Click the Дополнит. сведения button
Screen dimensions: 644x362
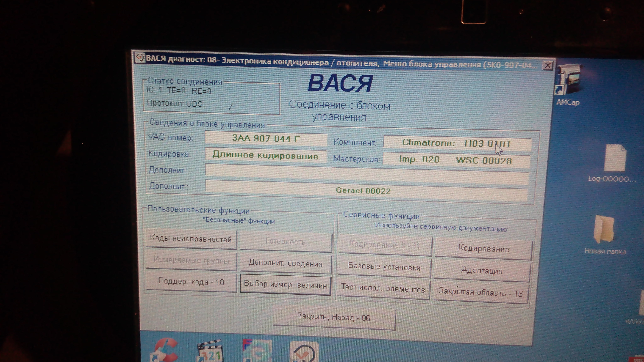coord(286,264)
